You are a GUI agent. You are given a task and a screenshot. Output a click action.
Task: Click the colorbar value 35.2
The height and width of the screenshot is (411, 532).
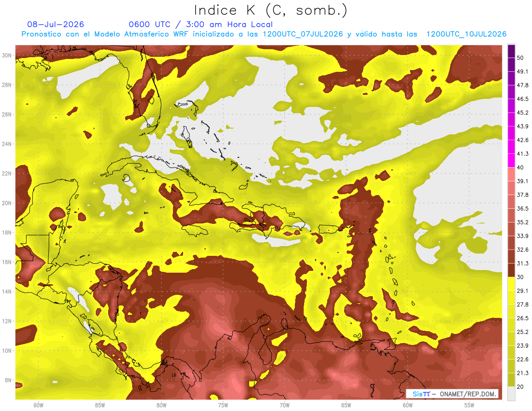click(523, 222)
